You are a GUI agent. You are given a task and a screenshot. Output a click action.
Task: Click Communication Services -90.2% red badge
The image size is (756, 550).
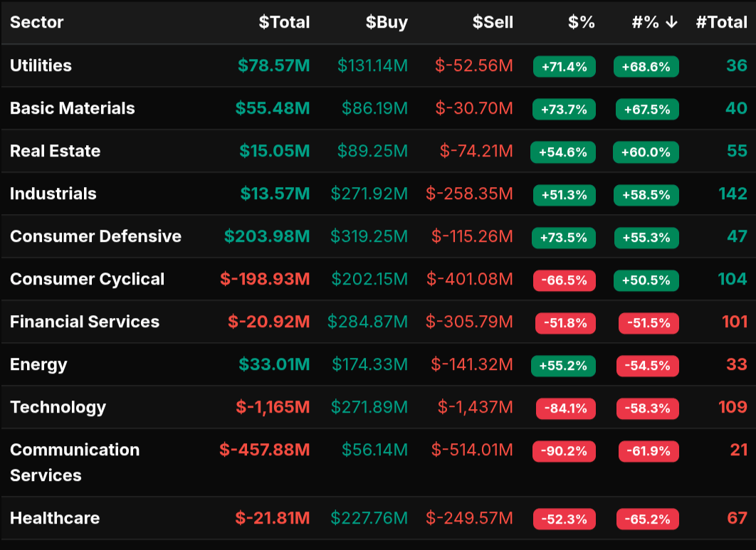coord(564,451)
